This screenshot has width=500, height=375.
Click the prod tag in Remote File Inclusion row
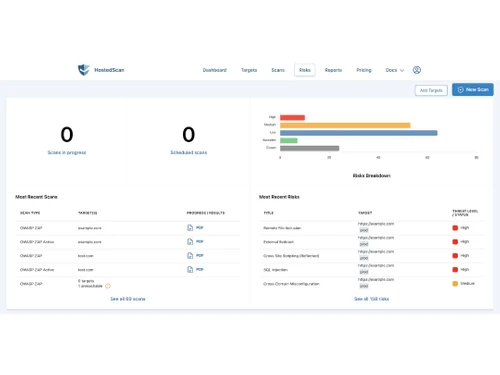[x=364, y=230]
